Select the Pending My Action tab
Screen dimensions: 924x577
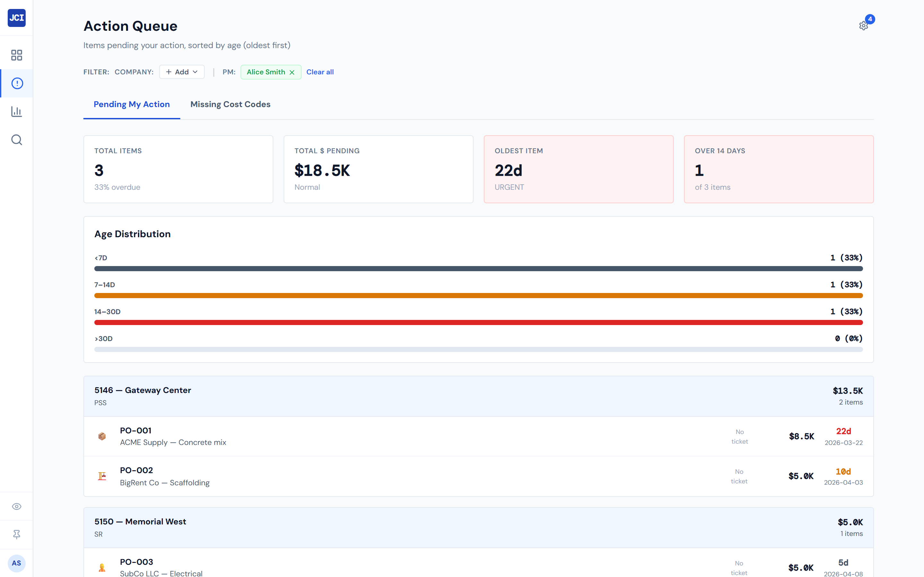[132, 104]
